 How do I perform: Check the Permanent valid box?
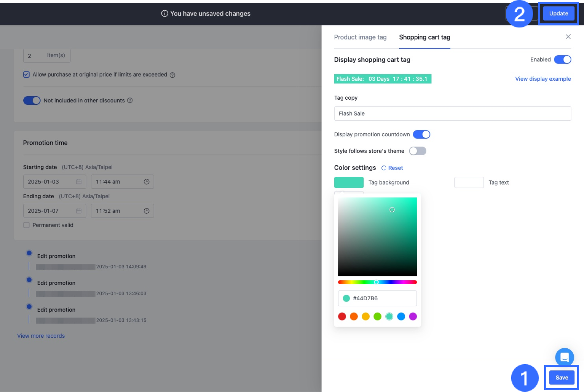pyautogui.click(x=26, y=225)
